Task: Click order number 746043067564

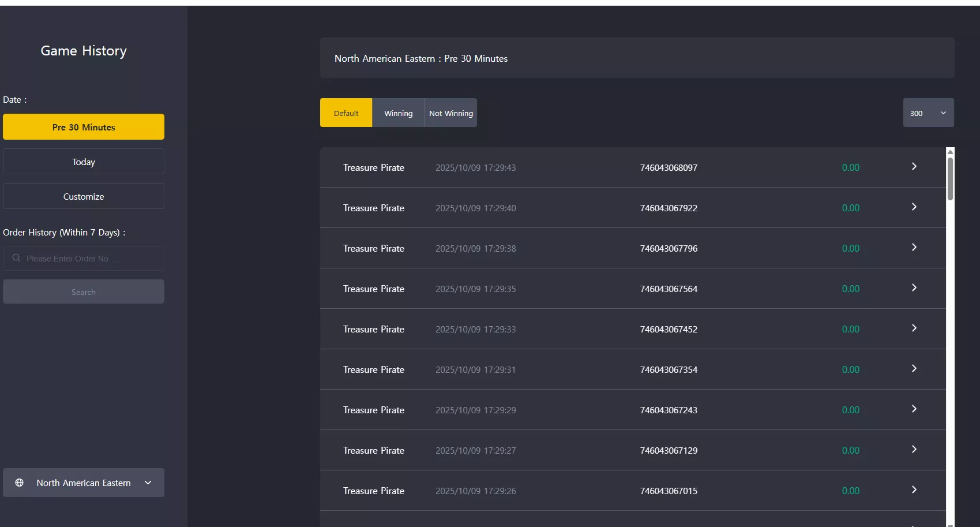Action: tap(669, 289)
